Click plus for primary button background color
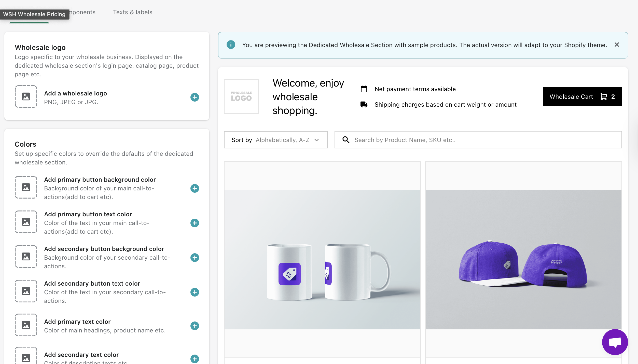Screen dimensions: 638x364 195,188
